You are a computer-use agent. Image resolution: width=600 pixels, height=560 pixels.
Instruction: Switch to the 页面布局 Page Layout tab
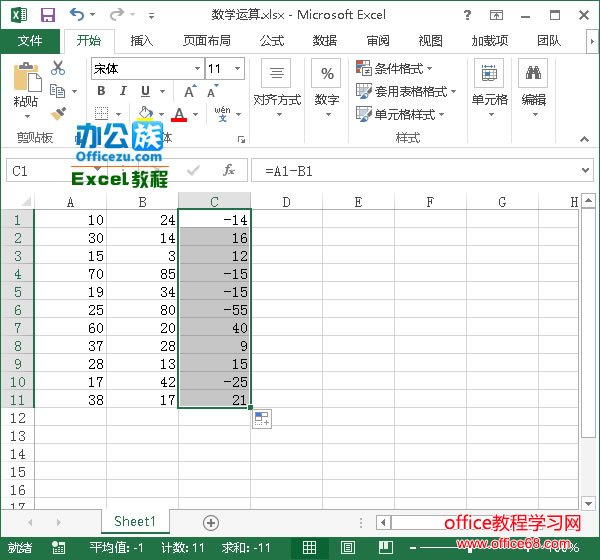click(x=207, y=41)
